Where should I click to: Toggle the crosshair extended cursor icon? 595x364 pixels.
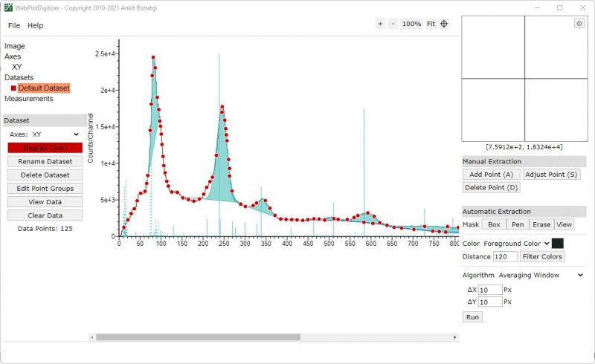[444, 24]
